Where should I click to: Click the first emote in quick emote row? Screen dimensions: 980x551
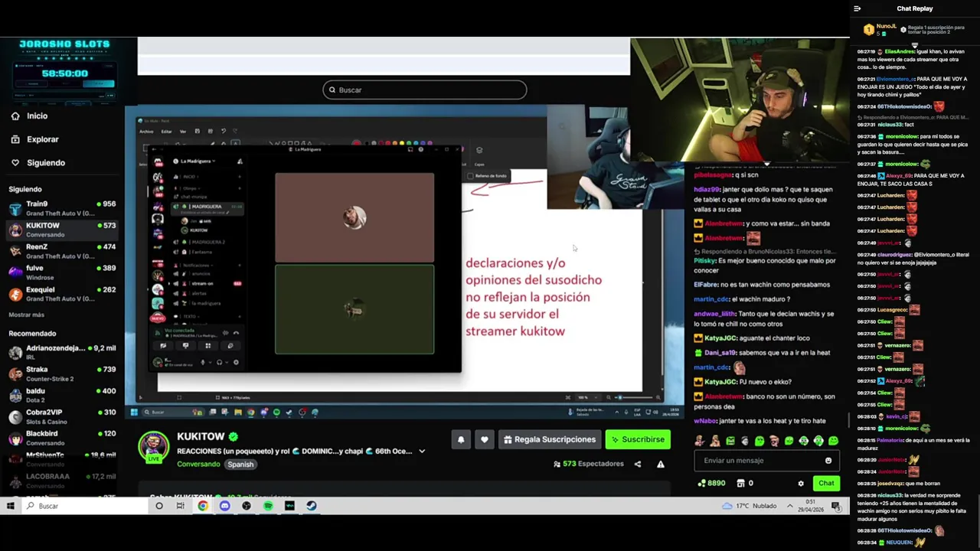[700, 441]
